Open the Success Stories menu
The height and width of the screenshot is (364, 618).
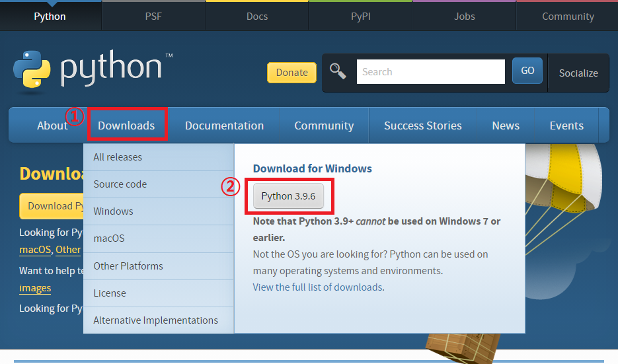pyautogui.click(x=423, y=126)
